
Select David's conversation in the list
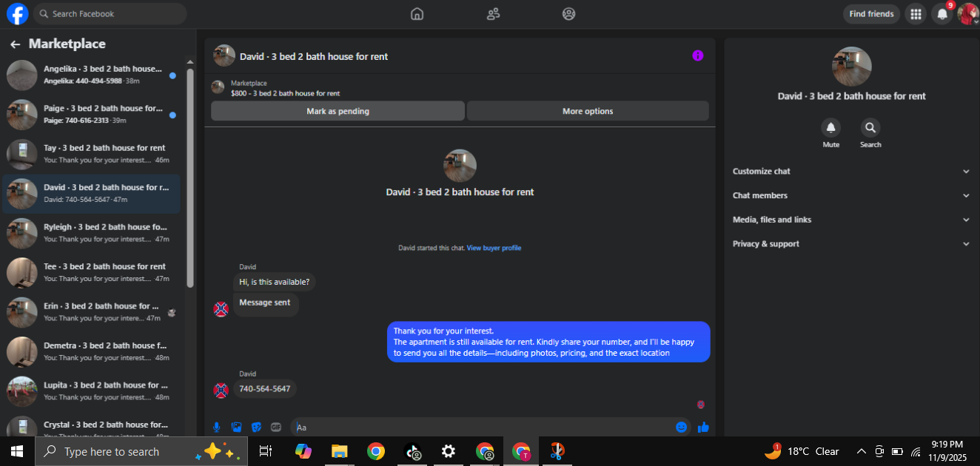(92, 194)
